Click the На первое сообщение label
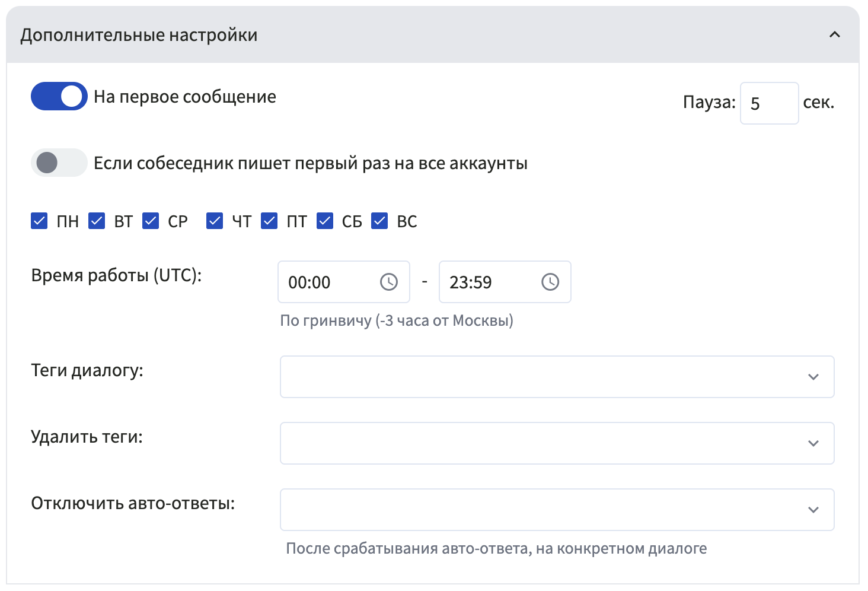868x591 pixels. (x=185, y=97)
